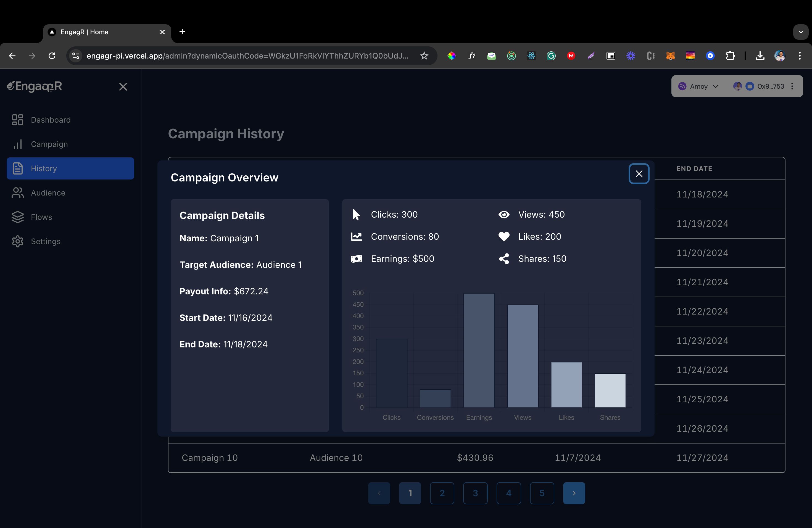
Task: Go back in browser history
Action: (x=12, y=56)
